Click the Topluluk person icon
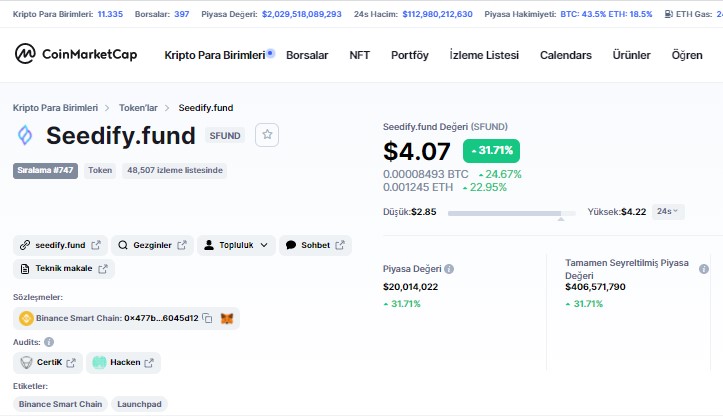Image resolution: width=723 pixels, height=419 pixels. coord(209,245)
